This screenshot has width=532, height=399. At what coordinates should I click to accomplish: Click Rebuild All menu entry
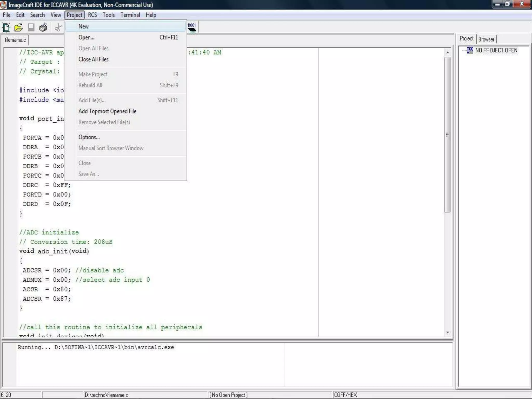pos(126,85)
